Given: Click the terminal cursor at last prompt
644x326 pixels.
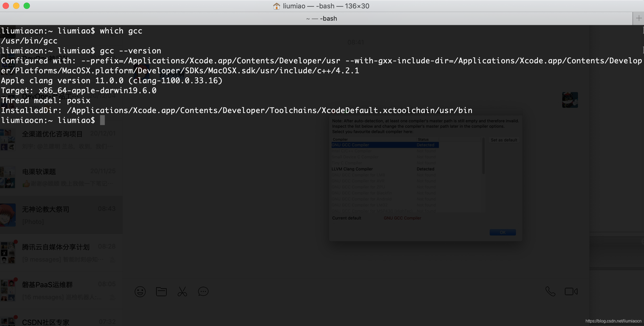Looking at the screenshot, I should click(102, 120).
